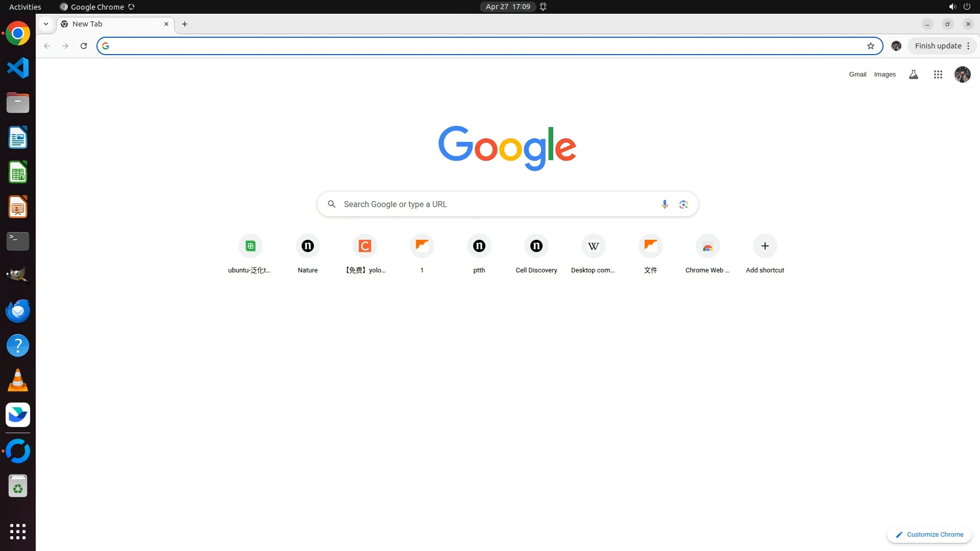Reload the current page
The height and width of the screenshot is (551, 980).
(84, 46)
